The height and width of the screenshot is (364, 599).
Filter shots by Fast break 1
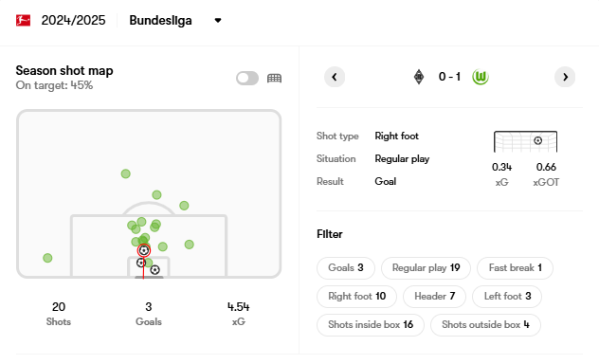pyautogui.click(x=515, y=267)
